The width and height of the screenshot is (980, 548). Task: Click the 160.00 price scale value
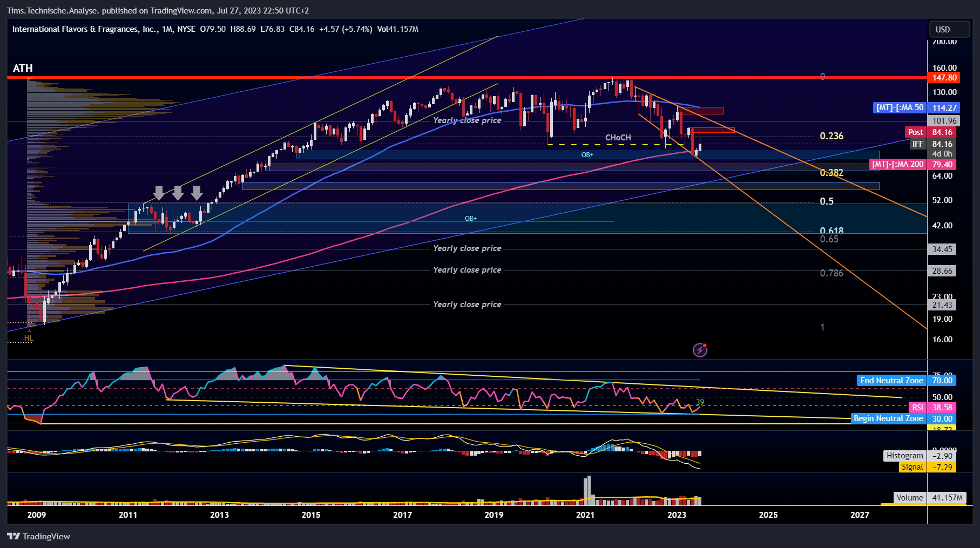coord(944,68)
